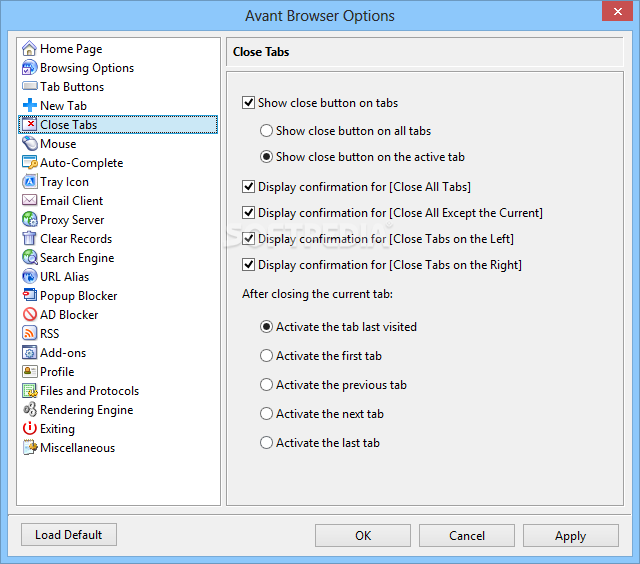
Task: Click the Home Page house icon
Action: point(29,49)
